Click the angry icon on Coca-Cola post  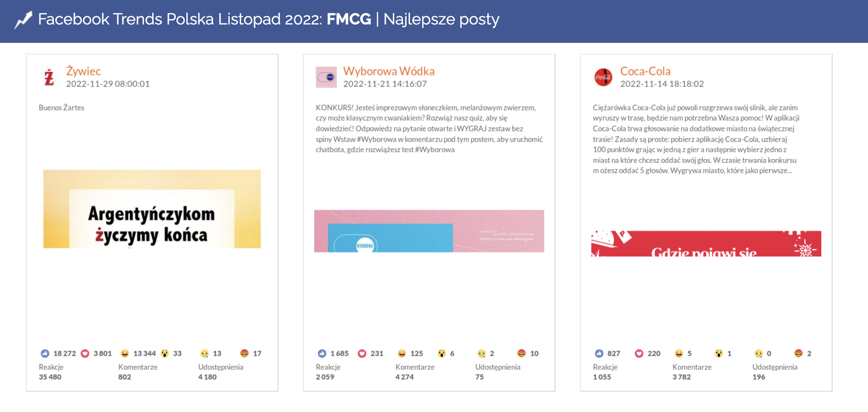pos(798,353)
